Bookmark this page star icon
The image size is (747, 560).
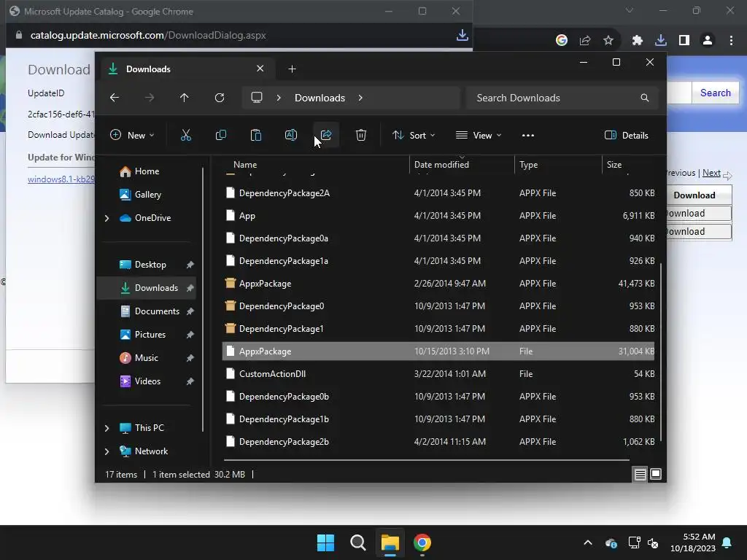click(608, 41)
